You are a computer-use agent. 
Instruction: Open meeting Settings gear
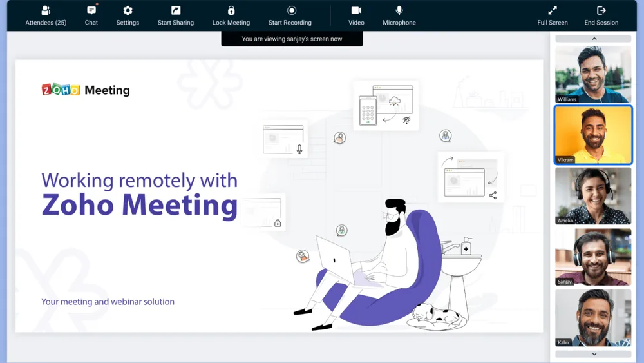pos(128,15)
